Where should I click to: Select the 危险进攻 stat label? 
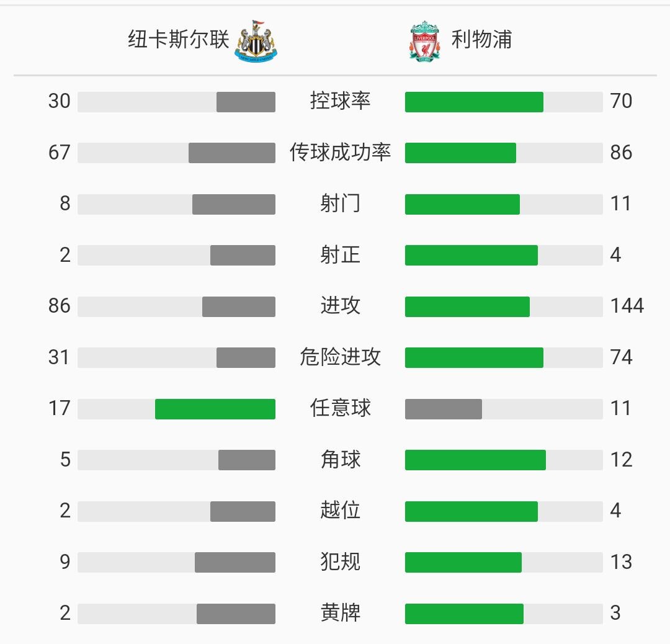pos(340,357)
